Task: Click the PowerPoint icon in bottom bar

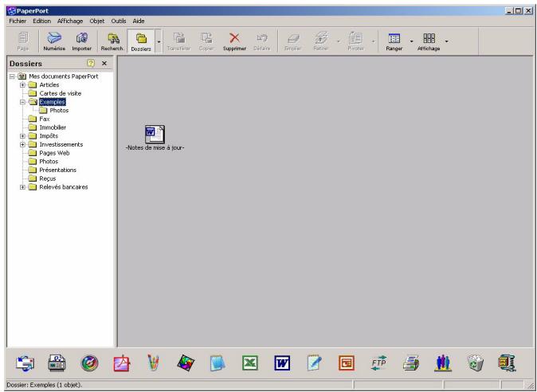Action: [347, 363]
